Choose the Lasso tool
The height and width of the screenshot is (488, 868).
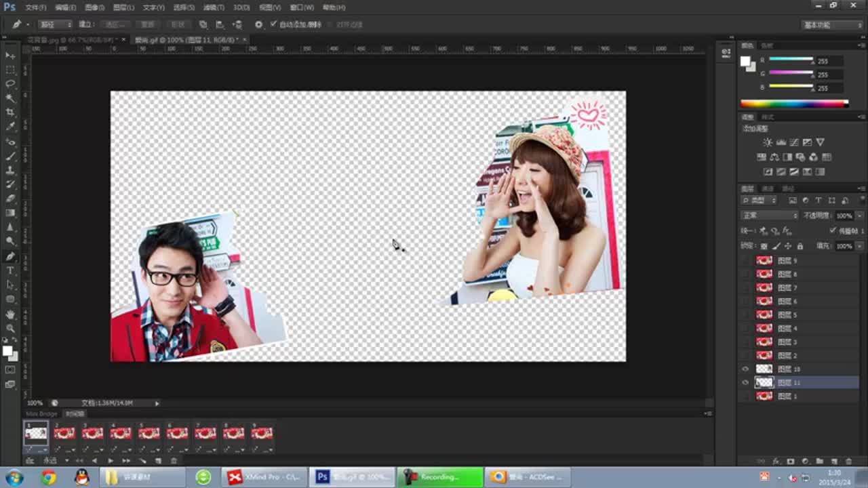pos(10,84)
